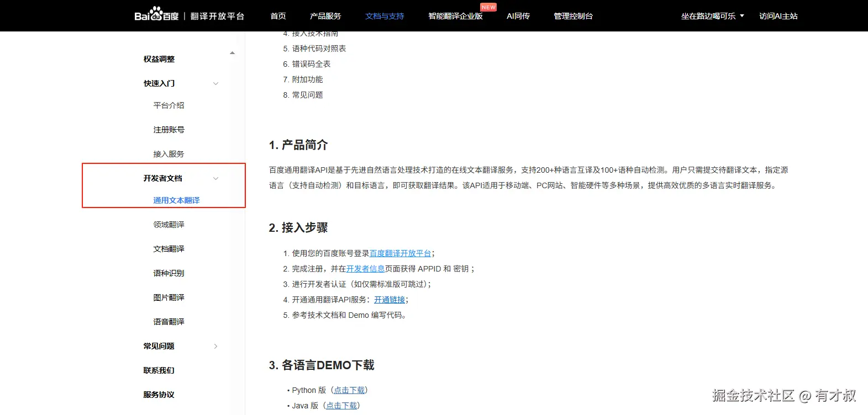This screenshot has height=415, width=868.
Task: Select 通用文本翻译 in the sidebar
Action: (x=176, y=200)
